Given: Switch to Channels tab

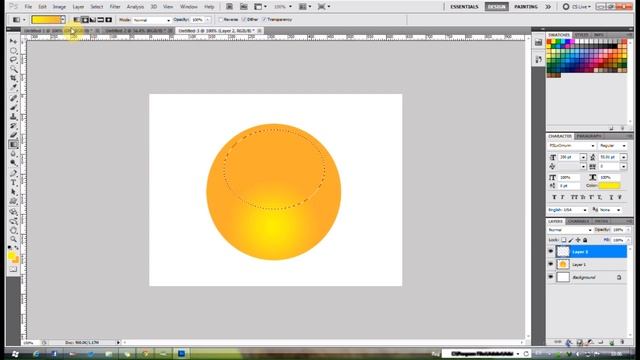Looking at the screenshot, I should click(x=578, y=221).
